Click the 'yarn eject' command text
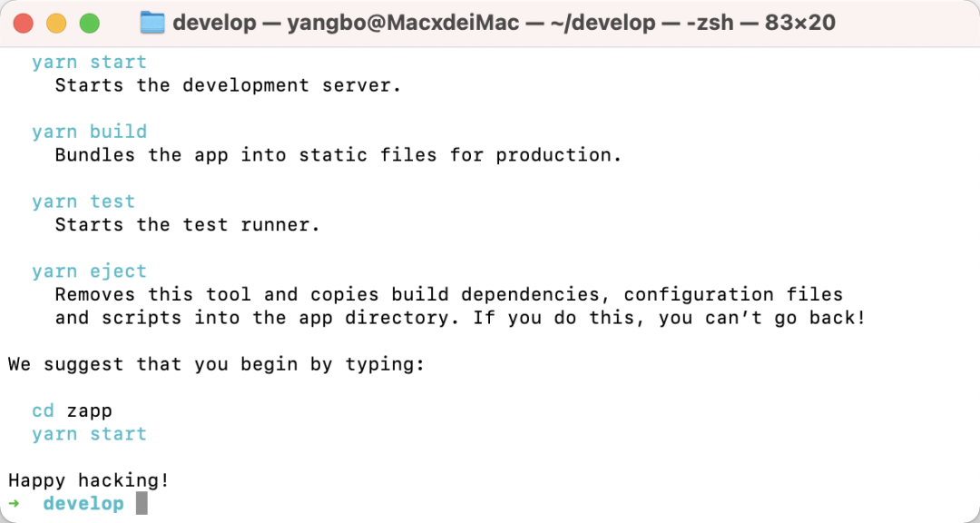Screen dimensions: 980x523 89,271
